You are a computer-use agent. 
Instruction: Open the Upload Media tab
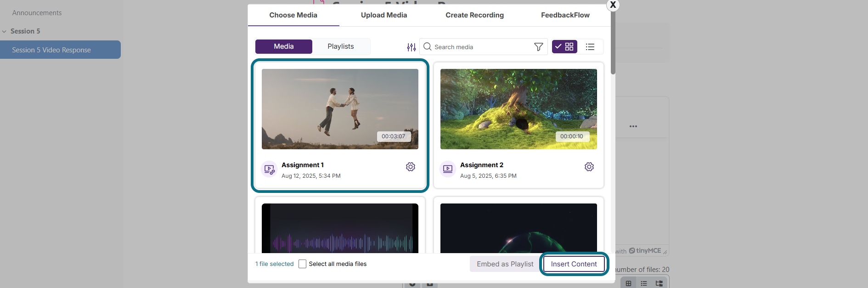click(x=384, y=15)
